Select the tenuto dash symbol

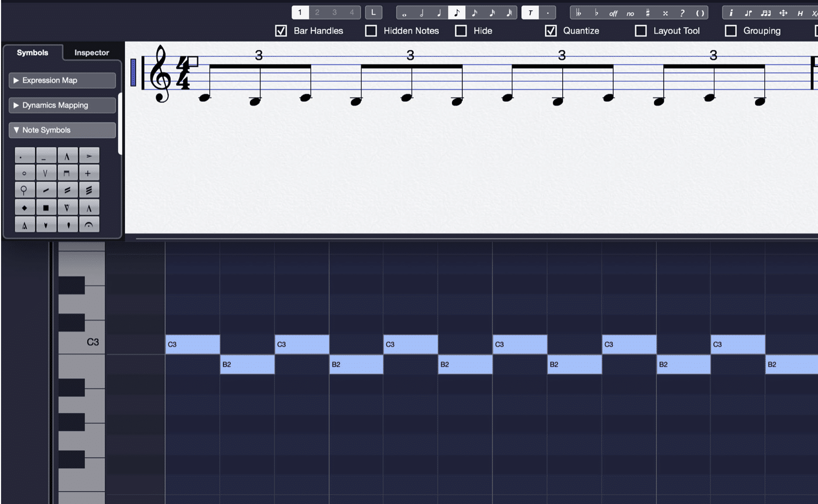(x=46, y=156)
